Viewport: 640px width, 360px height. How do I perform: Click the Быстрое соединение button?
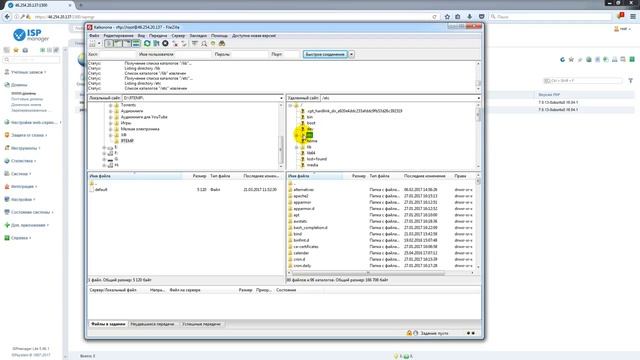[x=325, y=54]
